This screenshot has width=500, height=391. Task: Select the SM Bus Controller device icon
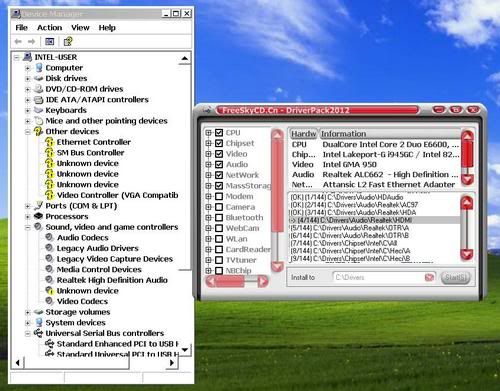[x=49, y=153]
